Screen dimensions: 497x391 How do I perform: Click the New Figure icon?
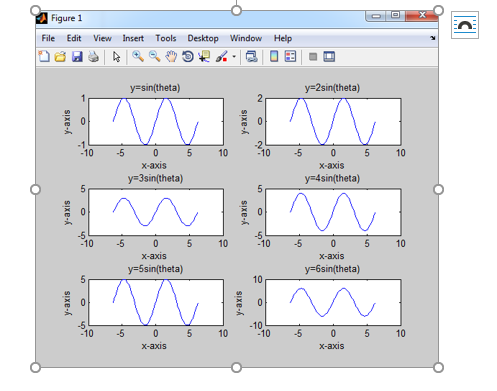[x=44, y=57]
